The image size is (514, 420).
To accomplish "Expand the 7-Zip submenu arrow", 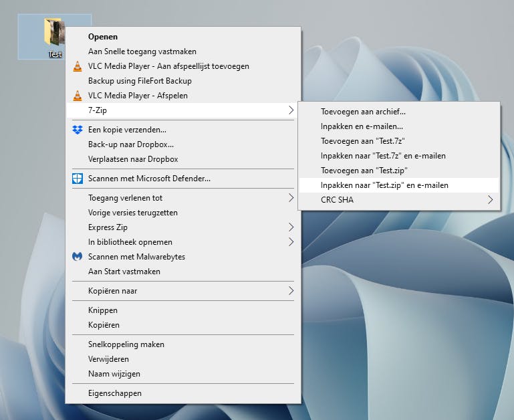I will click(x=291, y=110).
